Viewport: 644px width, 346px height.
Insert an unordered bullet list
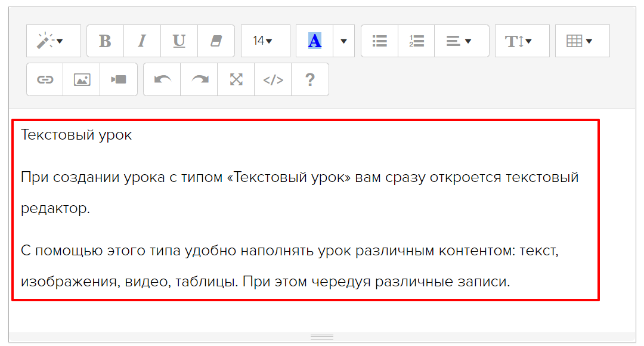[x=379, y=41]
